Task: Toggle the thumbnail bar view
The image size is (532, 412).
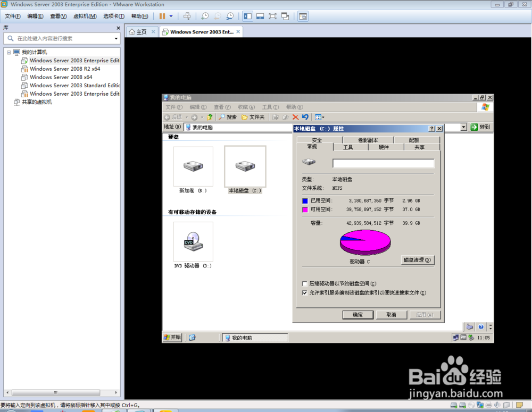Action: (260, 16)
